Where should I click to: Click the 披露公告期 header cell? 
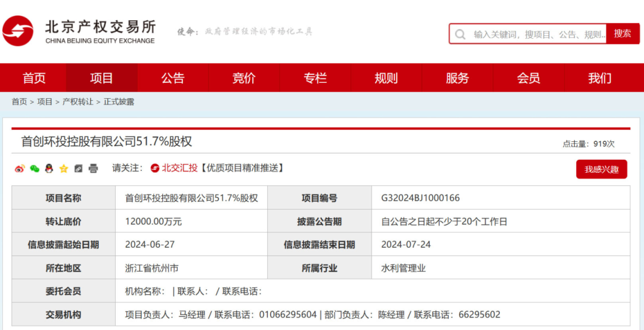click(x=320, y=221)
